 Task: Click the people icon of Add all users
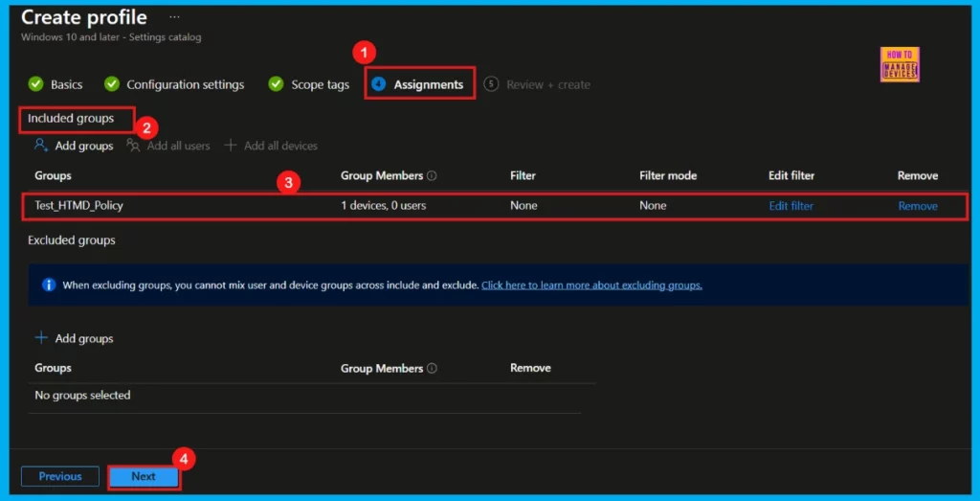[x=133, y=145]
